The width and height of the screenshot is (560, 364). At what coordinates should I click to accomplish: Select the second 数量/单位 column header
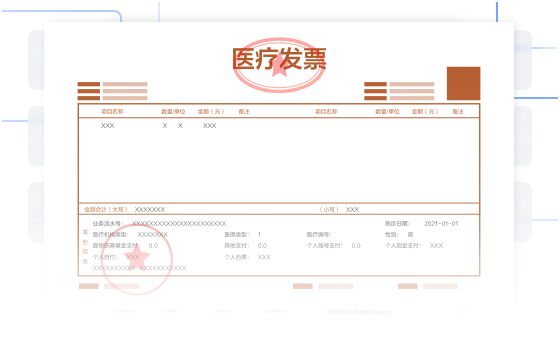point(387,111)
